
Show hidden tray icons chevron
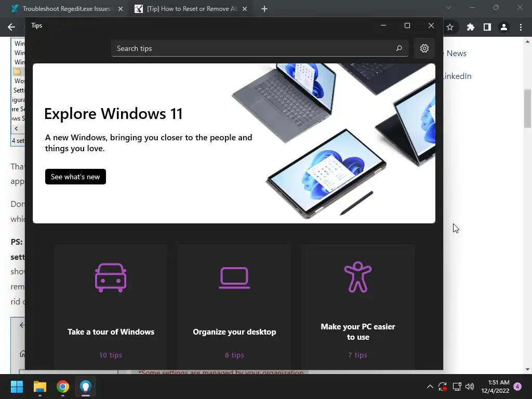tap(430, 387)
